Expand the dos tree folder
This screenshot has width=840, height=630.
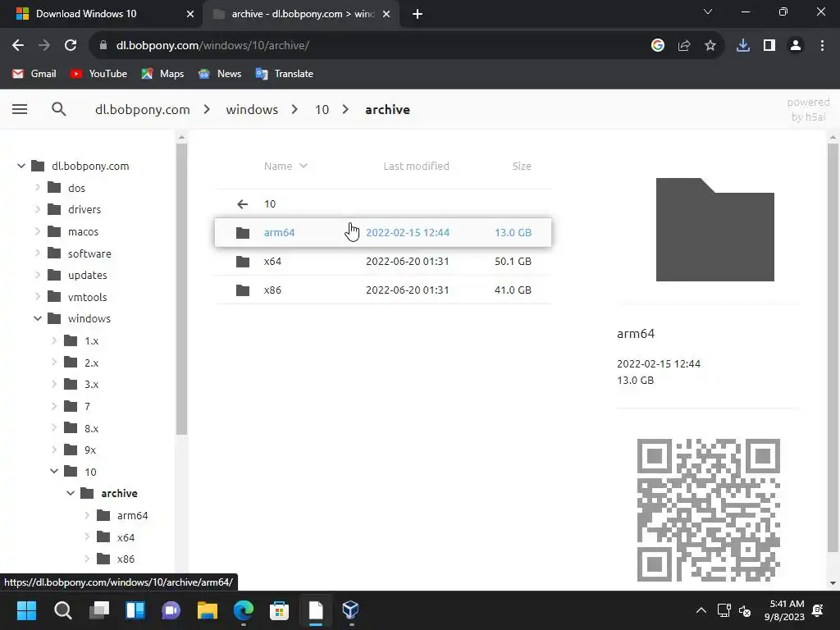tap(38, 188)
